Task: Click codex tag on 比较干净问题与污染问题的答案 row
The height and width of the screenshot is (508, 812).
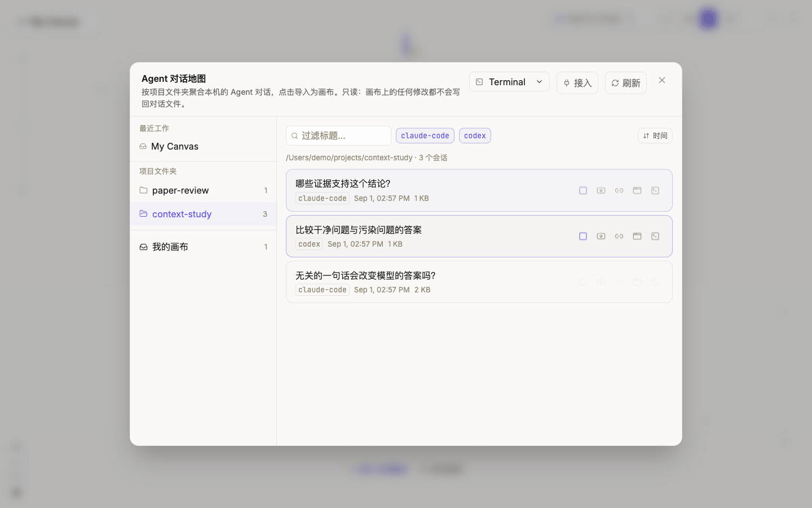Action: coord(309,244)
